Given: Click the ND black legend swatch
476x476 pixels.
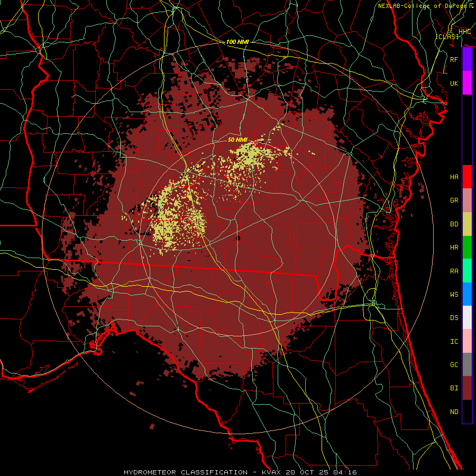Looking at the screenshot, I should tap(467, 411).
